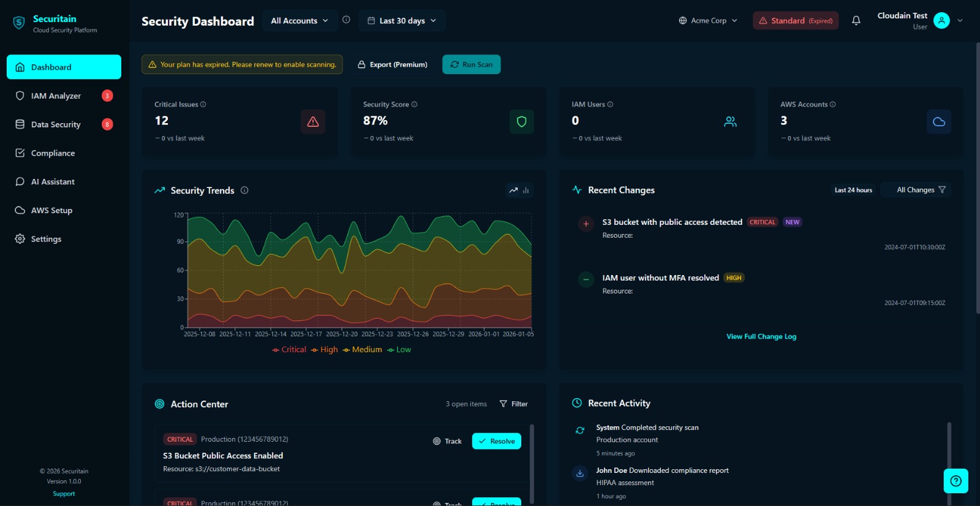Click the Recent Changes pulse icon
Image resolution: width=980 pixels, height=506 pixels.
(x=577, y=190)
